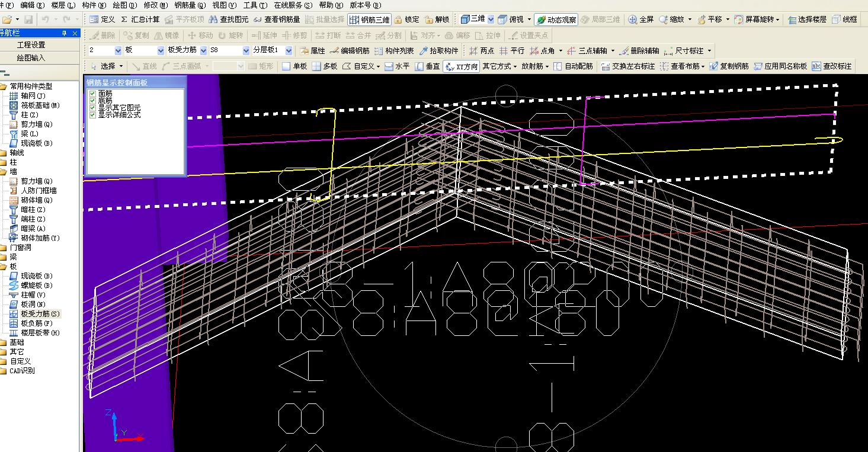This screenshot has height=452, width=868.
Task: Toggle XY方向 layout mode
Action: (x=461, y=66)
